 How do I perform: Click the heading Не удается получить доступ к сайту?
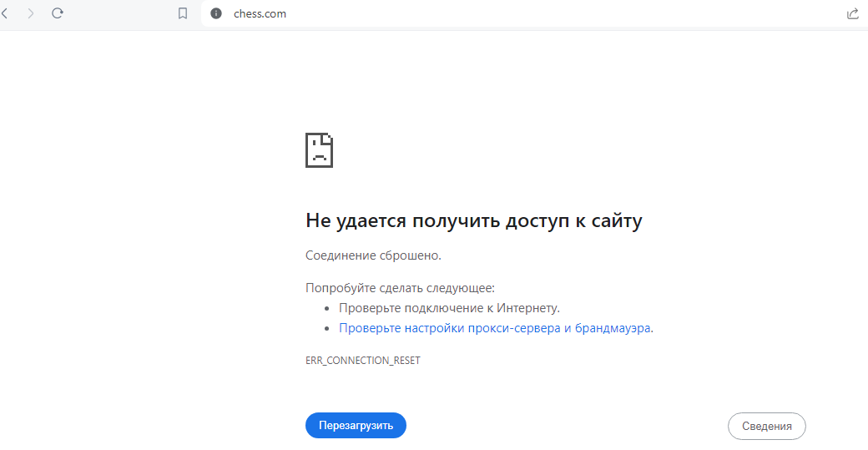point(474,221)
